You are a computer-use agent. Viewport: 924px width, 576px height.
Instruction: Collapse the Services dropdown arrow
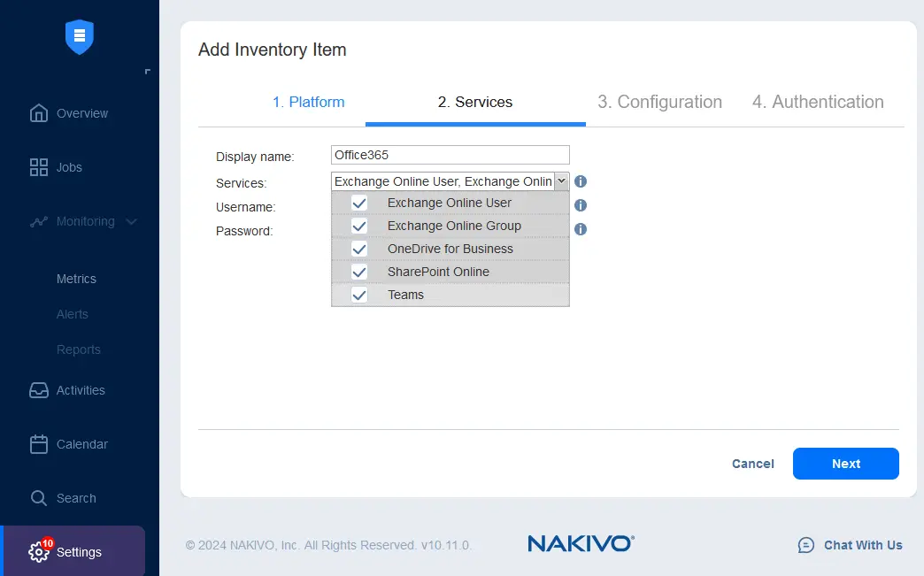click(562, 181)
